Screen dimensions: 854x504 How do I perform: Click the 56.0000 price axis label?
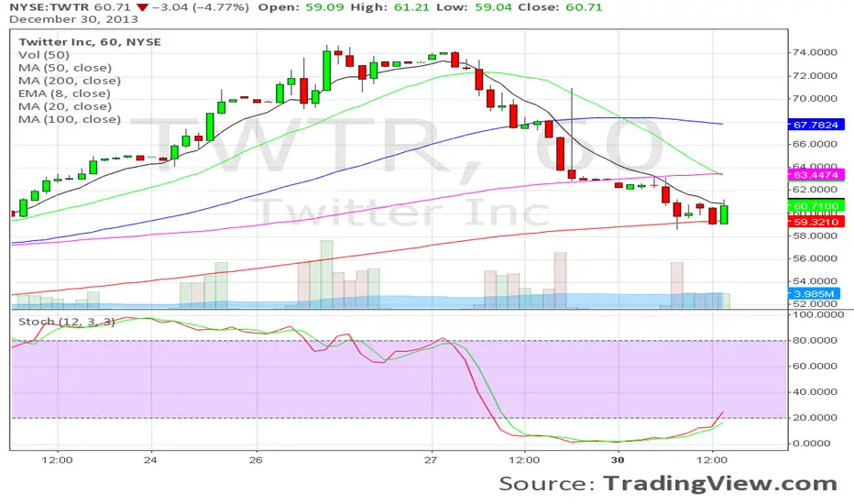(815, 258)
